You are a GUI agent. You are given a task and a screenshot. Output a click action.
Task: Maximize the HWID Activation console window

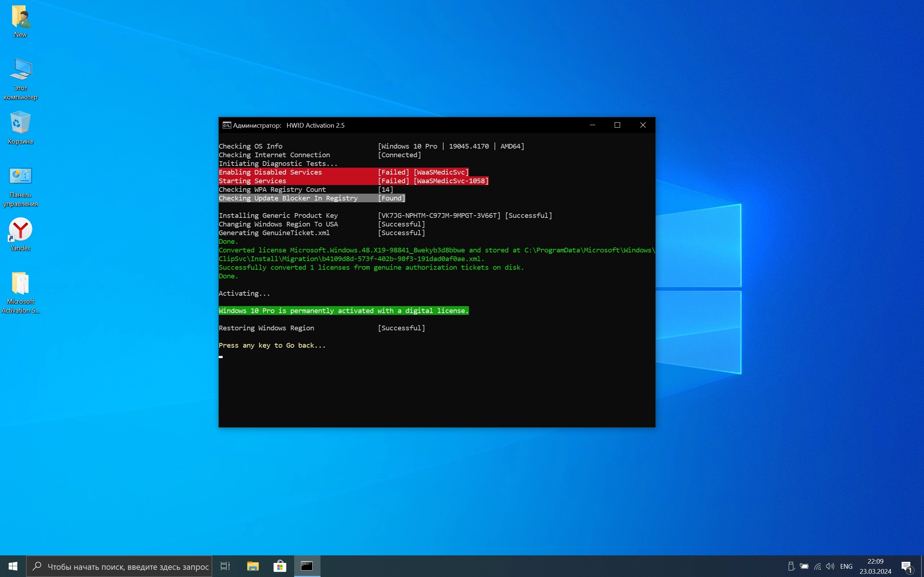(618, 125)
